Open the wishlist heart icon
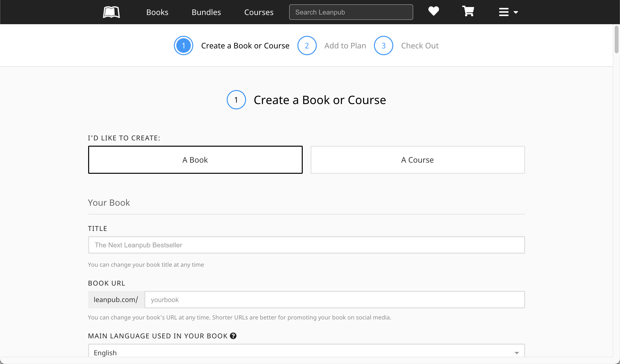The width and height of the screenshot is (620, 364). click(434, 11)
